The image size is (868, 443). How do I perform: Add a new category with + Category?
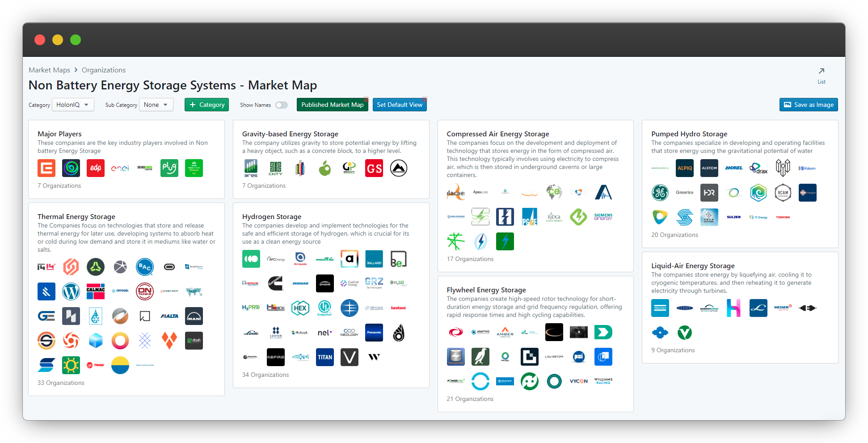point(207,105)
